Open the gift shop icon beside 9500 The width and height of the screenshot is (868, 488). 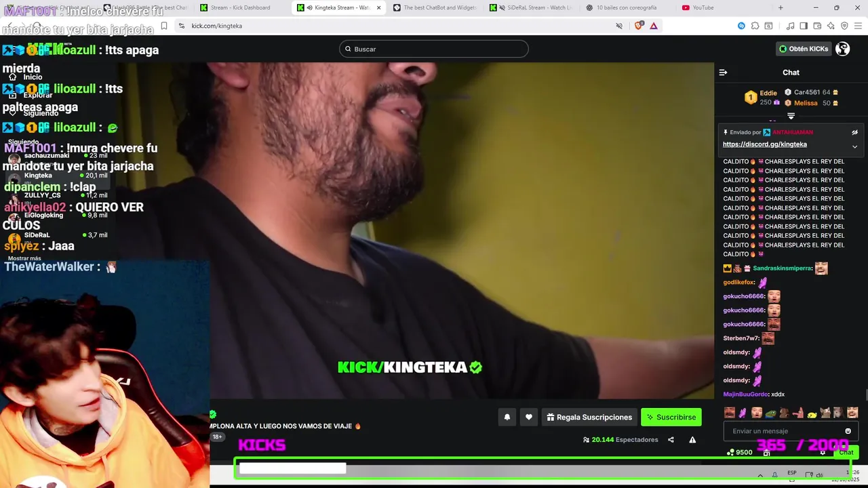(766, 453)
